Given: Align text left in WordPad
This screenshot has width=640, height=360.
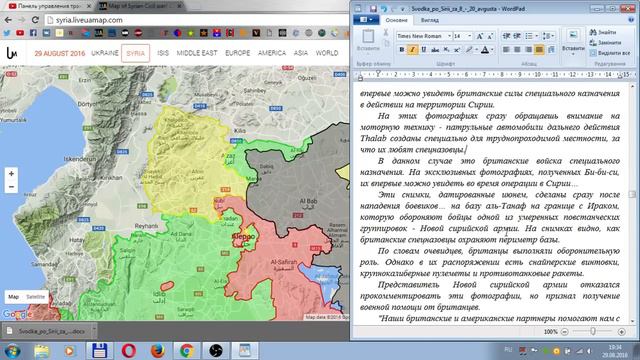Looking at the screenshot, I should (x=506, y=50).
